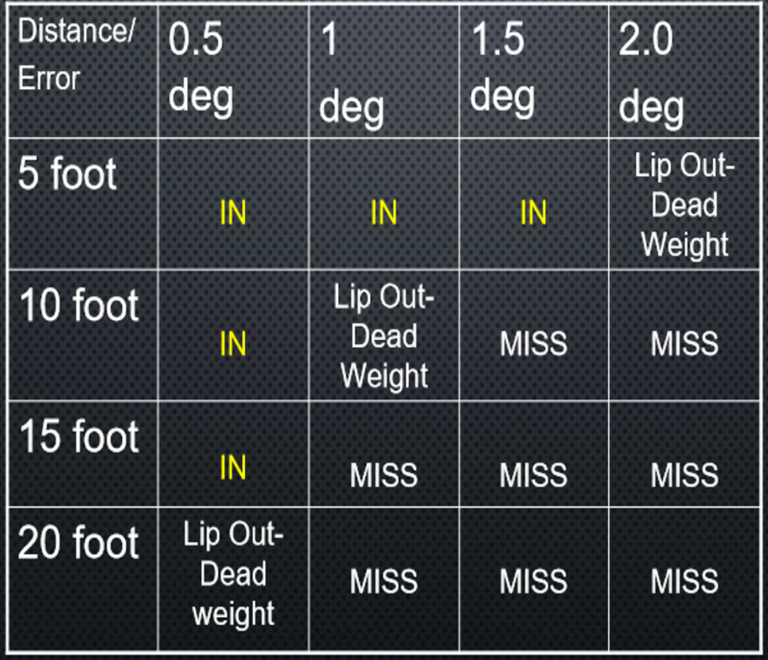Select MISS at 20 foot, 2.0 deg
The image size is (768, 660).
pos(684,581)
